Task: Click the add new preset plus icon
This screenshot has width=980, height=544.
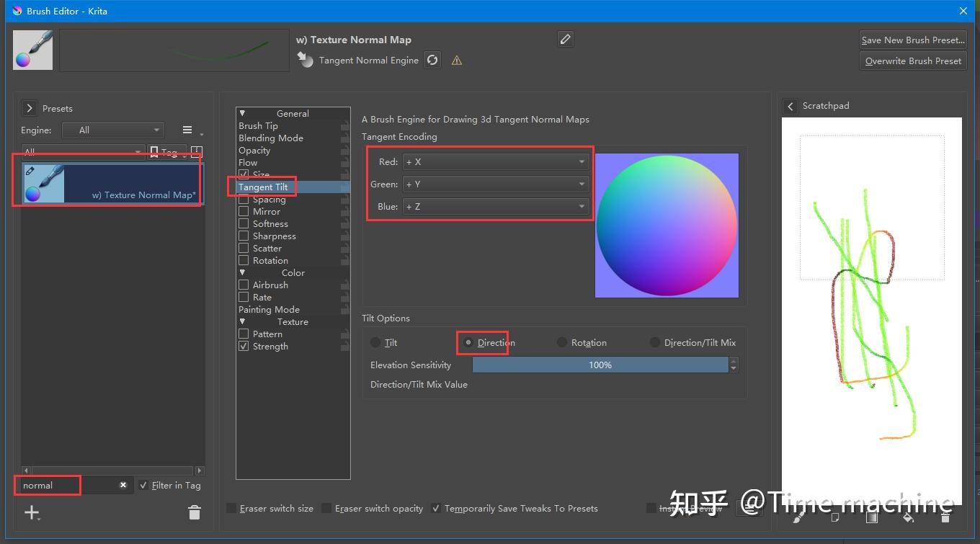Action: click(x=32, y=512)
